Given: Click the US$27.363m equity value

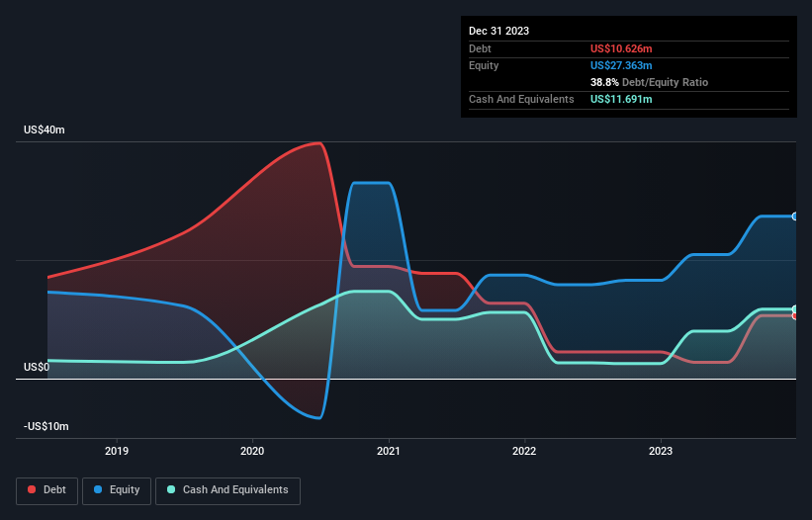Looking at the screenshot, I should [x=621, y=65].
